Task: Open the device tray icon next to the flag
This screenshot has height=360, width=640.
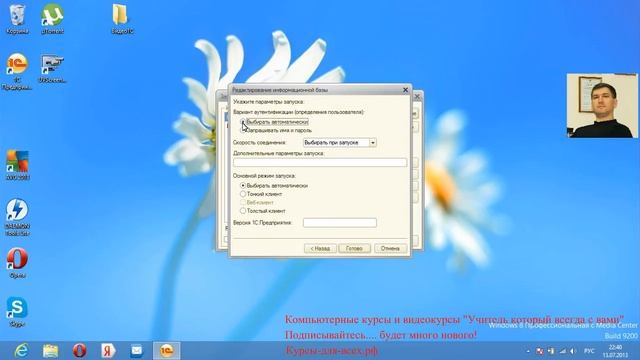Action: pyautogui.click(x=551, y=351)
